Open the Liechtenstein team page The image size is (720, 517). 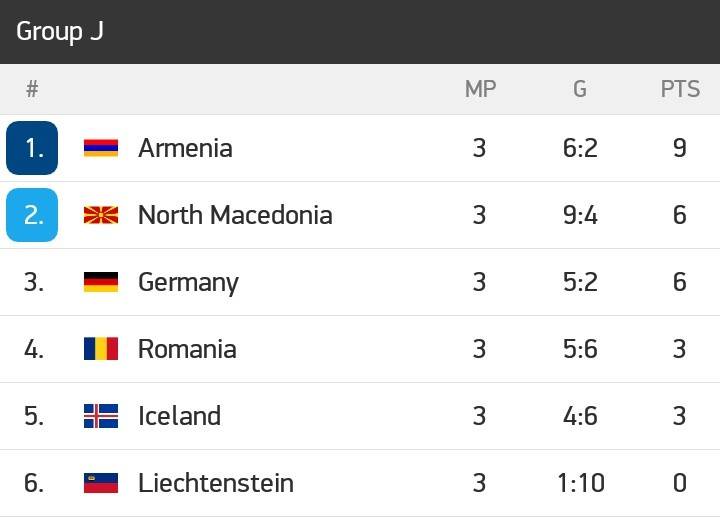[216, 483]
